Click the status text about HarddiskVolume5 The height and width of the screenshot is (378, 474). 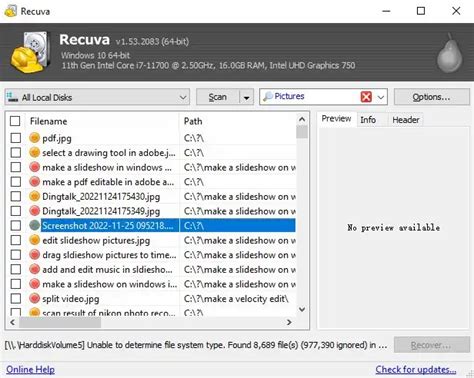click(196, 345)
